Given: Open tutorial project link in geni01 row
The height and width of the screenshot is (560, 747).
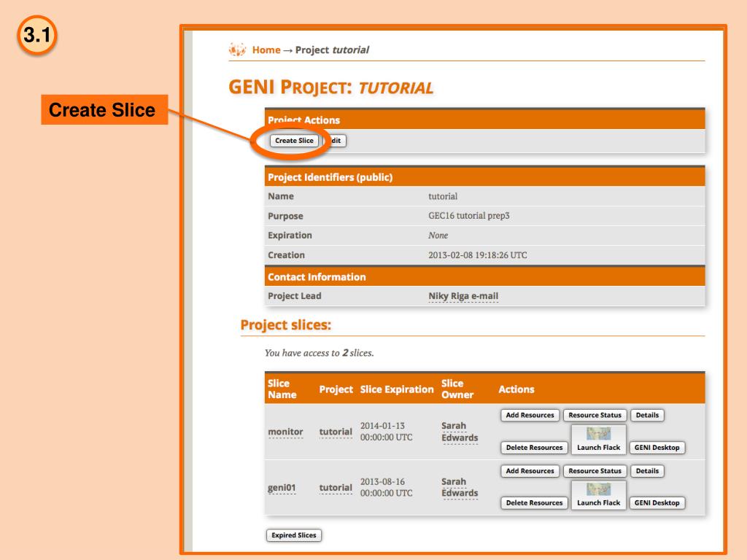Looking at the screenshot, I should click(336, 488).
